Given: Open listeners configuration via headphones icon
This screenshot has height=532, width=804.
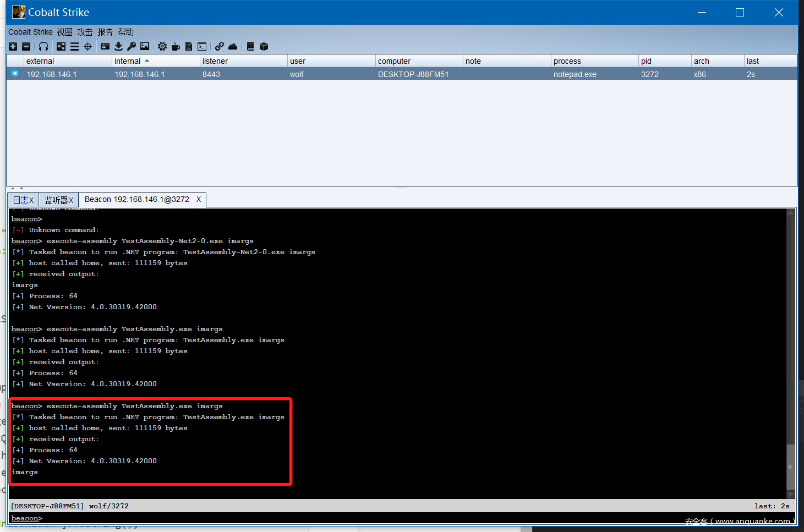Looking at the screenshot, I should tap(43, 47).
